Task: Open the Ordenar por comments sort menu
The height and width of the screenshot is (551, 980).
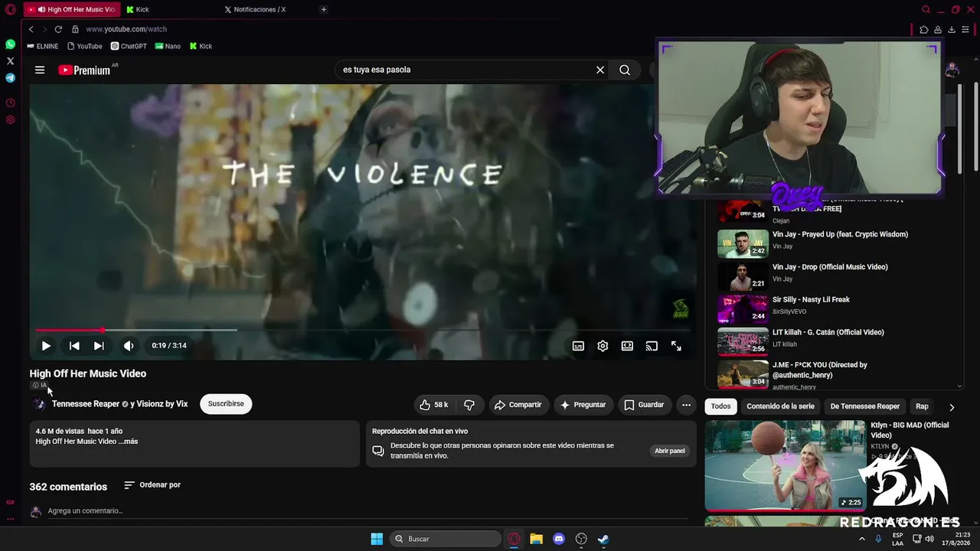Action: click(152, 485)
